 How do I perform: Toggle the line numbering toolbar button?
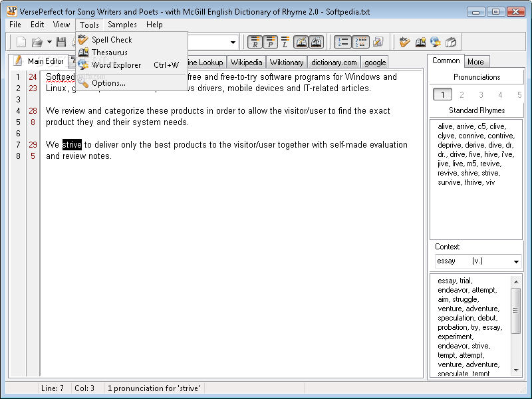342,42
